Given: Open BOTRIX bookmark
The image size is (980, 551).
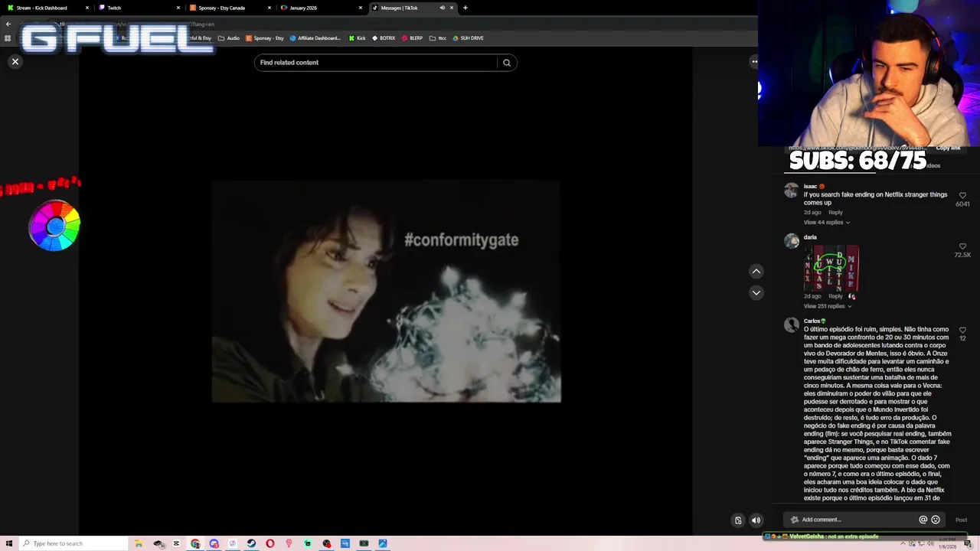Looking at the screenshot, I should coord(384,38).
